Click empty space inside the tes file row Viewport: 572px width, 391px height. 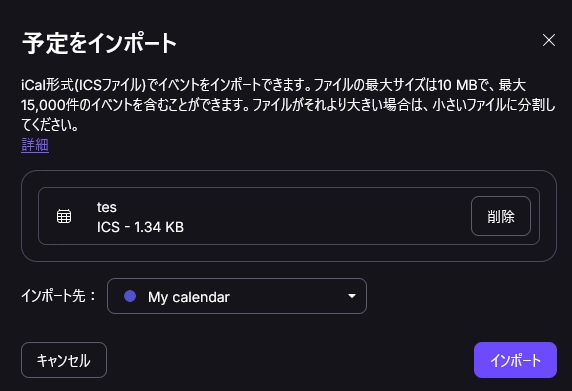pyautogui.click(x=321, y=216)
